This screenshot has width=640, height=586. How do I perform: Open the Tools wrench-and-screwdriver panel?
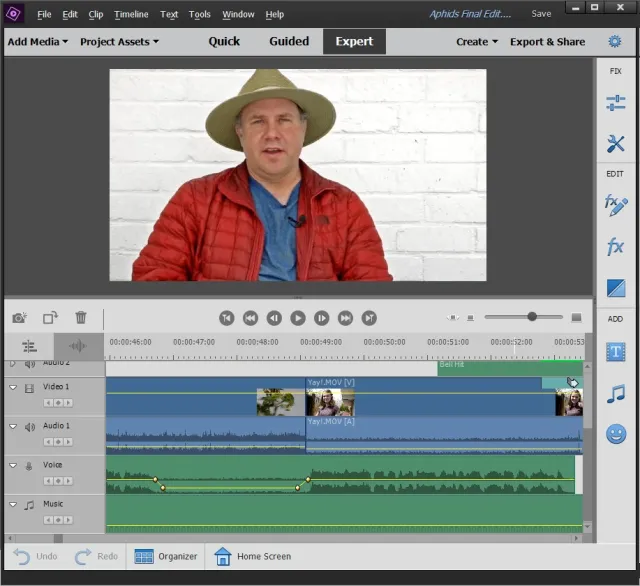click(616, 144)
